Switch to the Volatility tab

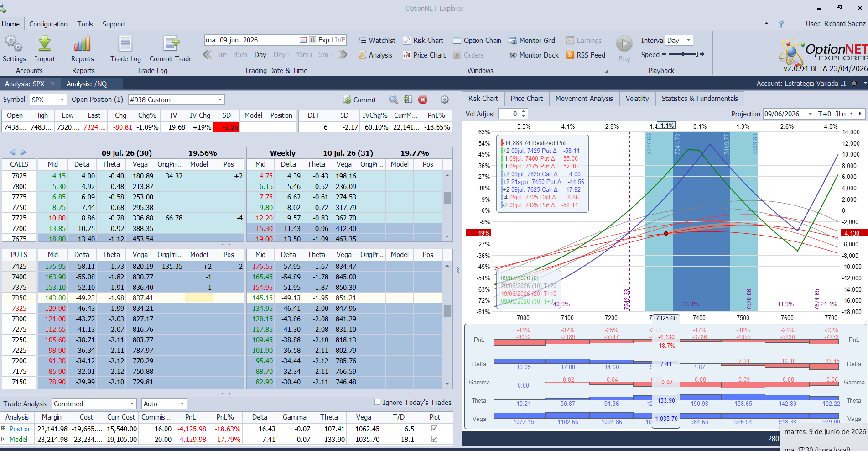(637, 99)
